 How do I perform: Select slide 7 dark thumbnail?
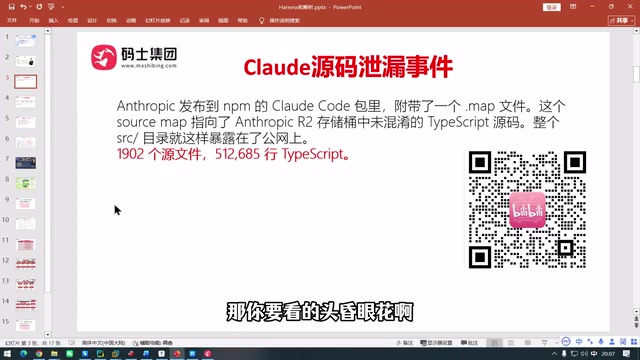coord(25,163)
